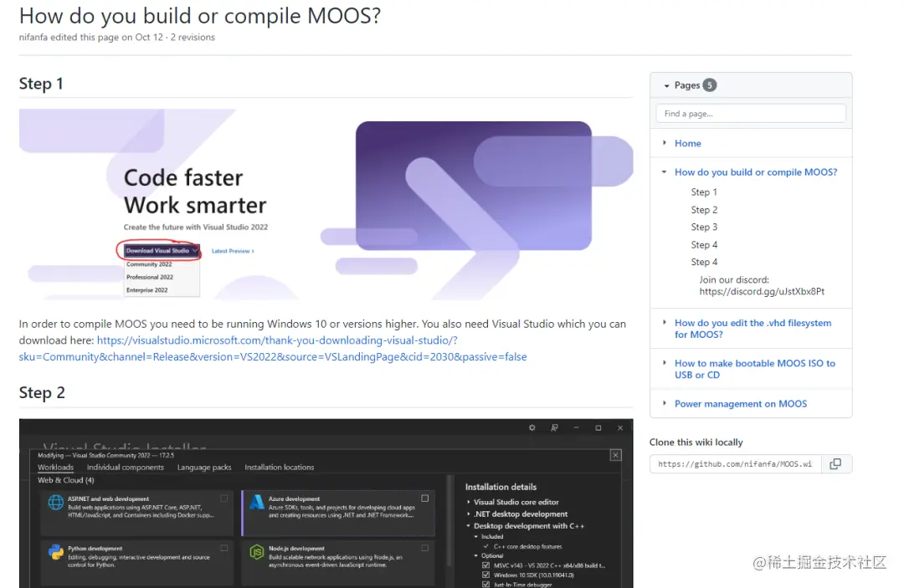
Task: Collapse the build or compile MOOS page outline
Action: click(664, 171)
